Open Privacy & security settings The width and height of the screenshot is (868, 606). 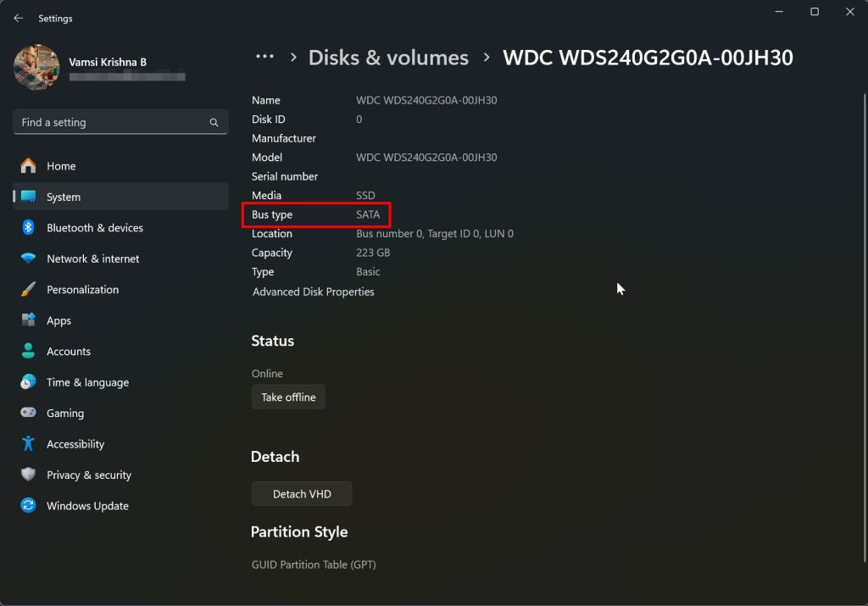point(120,475)
